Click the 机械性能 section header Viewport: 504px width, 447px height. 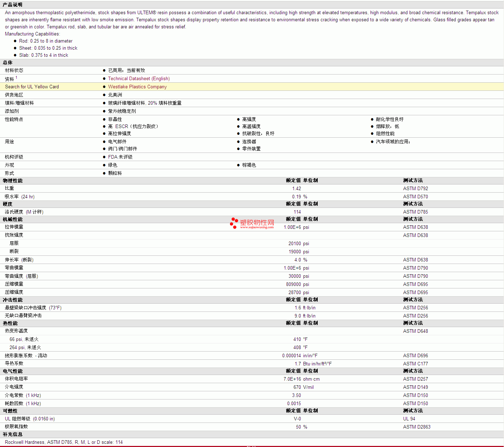tap(12, 219)
